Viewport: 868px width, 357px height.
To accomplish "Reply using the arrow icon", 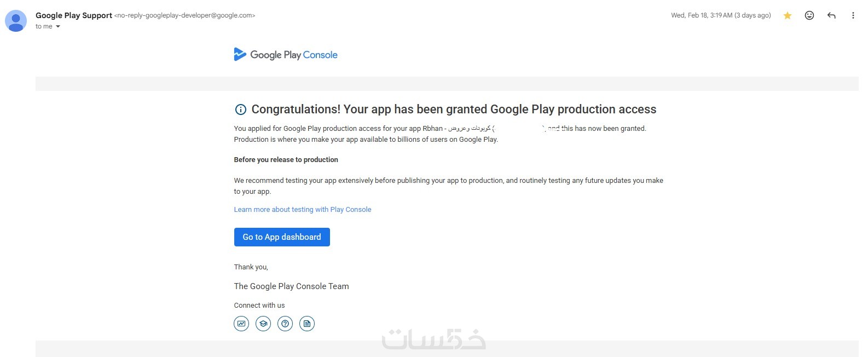I will click(x=831, y=16).
